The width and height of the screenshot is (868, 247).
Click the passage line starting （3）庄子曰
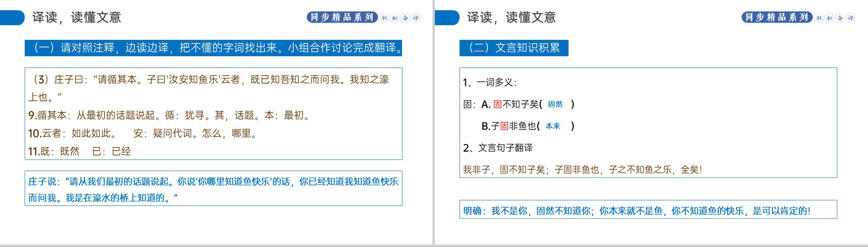[209, 80]
